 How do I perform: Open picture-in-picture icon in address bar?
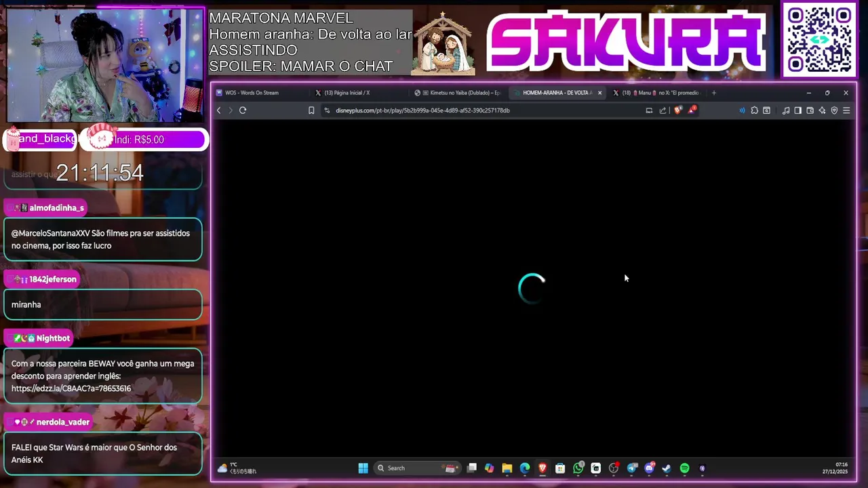[x=649, y=110]
